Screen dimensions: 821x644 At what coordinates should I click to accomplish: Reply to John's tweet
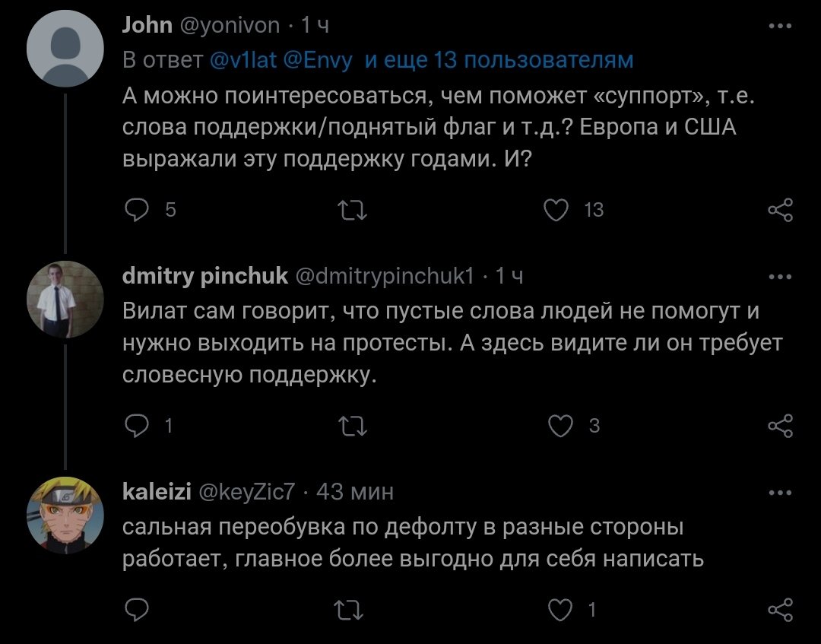(x=136, y=209)
